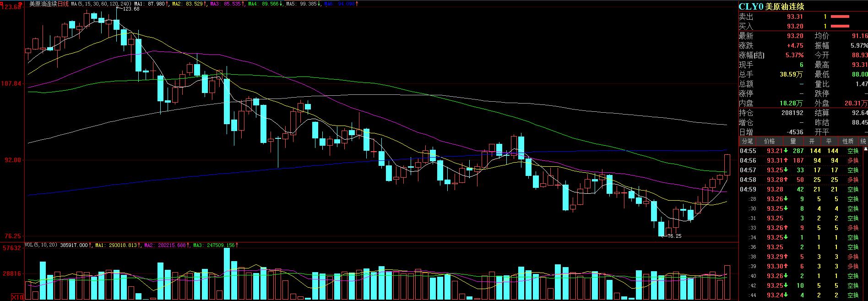Click the MA1: 87.980 legend value
This screenshot has width=868, height=301.
click(x=151, y=4)
